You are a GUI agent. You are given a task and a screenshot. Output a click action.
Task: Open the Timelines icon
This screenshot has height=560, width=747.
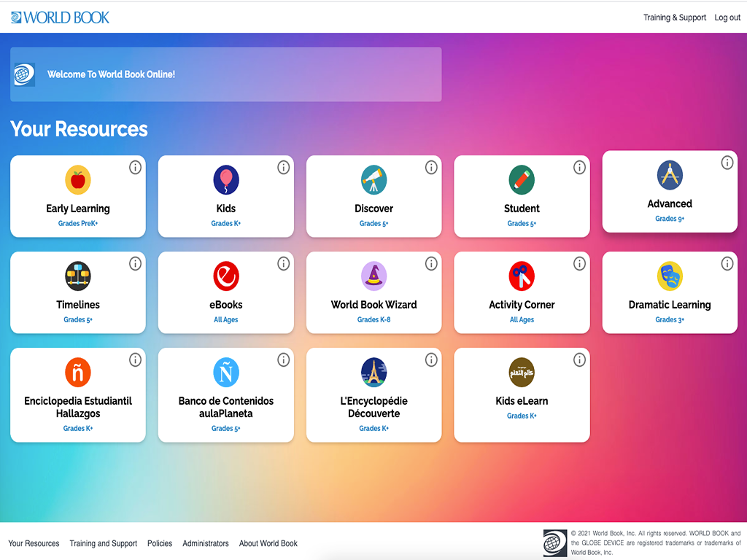tap(77, 276)
